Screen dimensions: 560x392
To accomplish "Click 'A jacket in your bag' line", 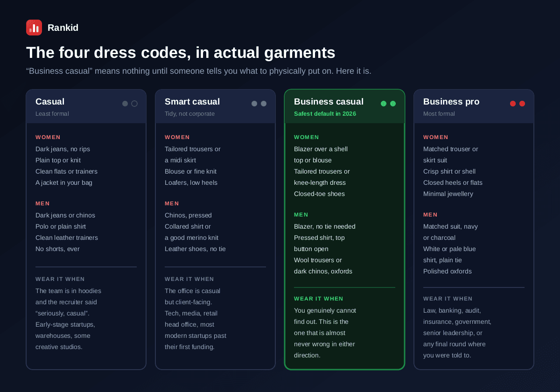I will pos(64,183).
